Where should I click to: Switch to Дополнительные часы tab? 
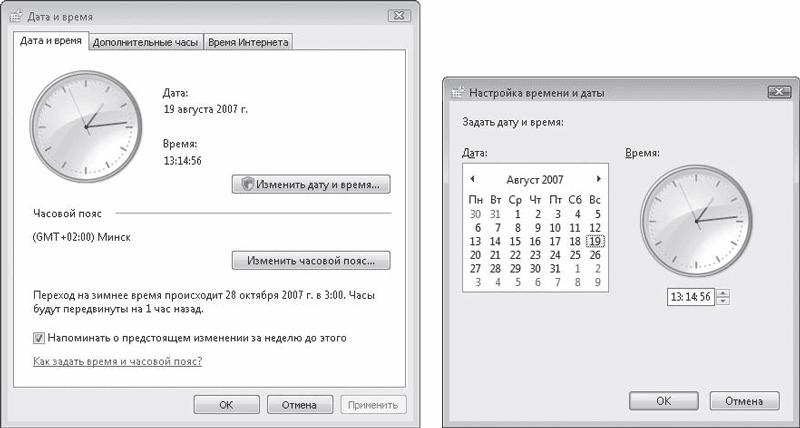point(146,42)
